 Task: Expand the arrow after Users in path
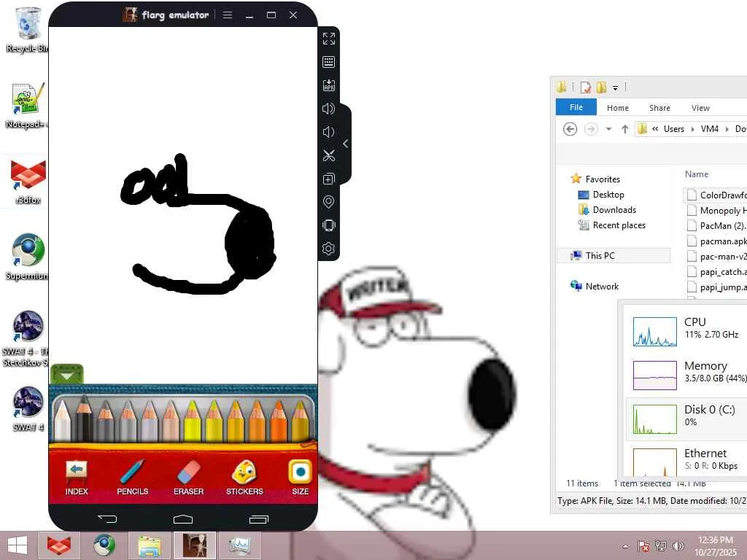coord(693,129)
